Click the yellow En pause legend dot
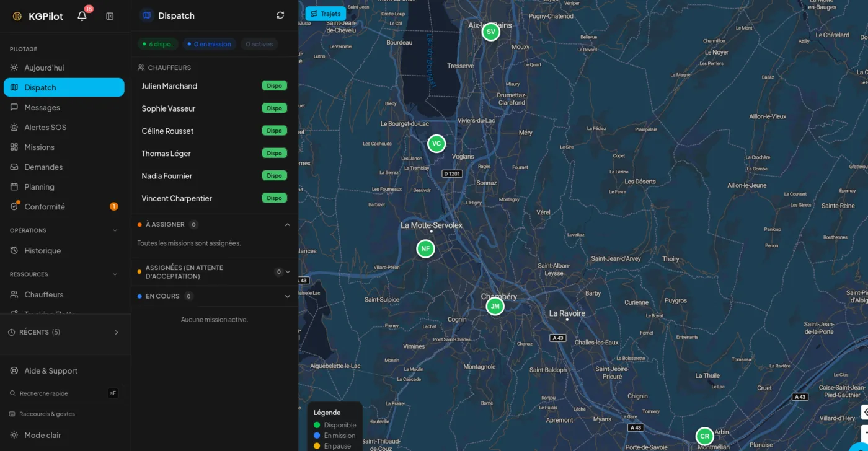This screenshot has width=868, height=451. [x=317, y=446]
